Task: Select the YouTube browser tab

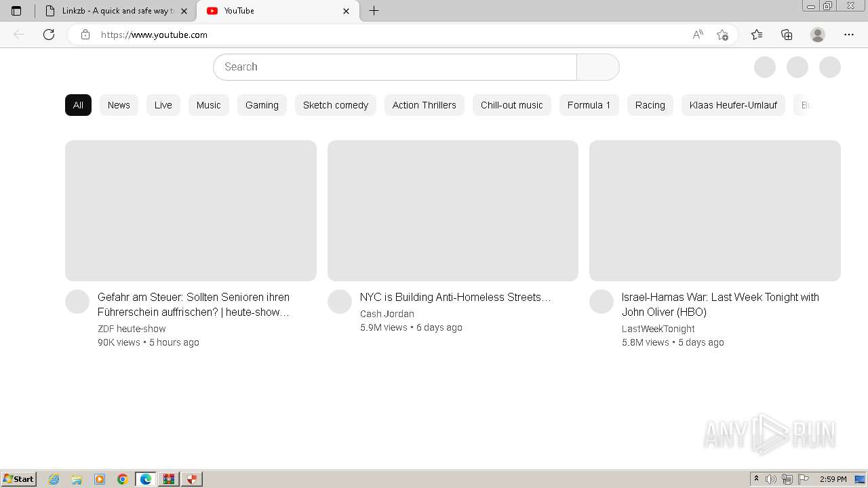Action: coord(278,11)
